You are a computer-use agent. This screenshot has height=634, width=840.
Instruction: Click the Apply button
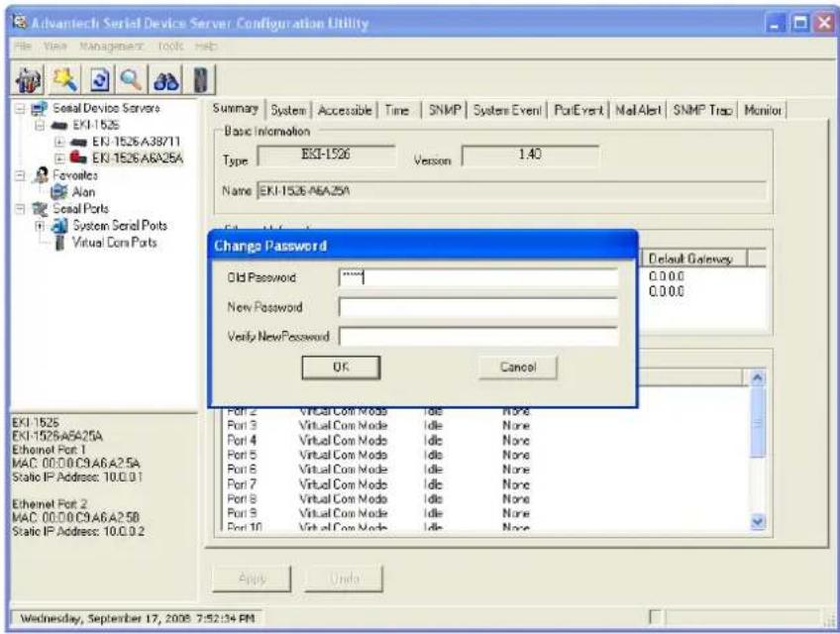[253, 579]
